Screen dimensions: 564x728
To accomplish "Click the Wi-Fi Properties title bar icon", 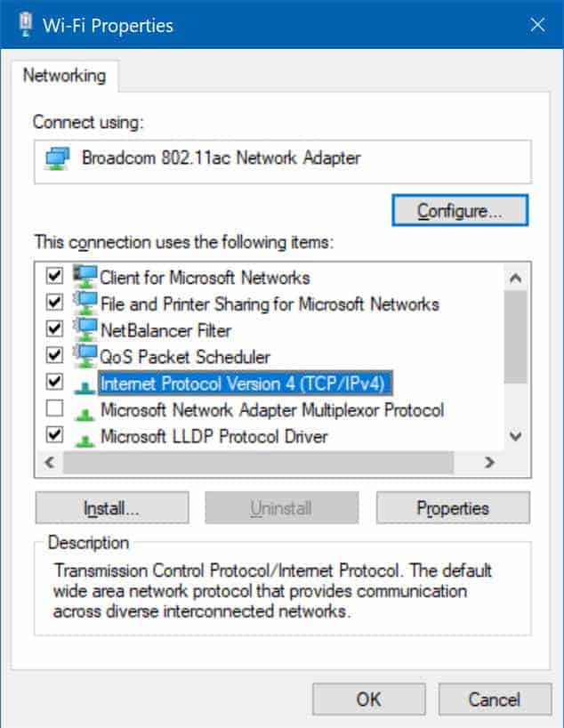I will (x=25, y=25).
